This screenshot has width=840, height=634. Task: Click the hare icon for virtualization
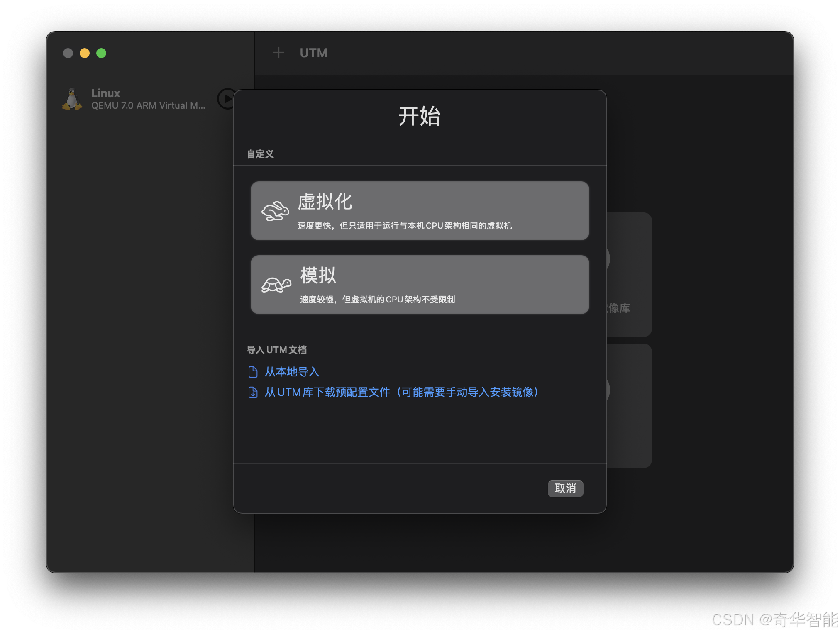pyautogui.click(x=275, y=211)
